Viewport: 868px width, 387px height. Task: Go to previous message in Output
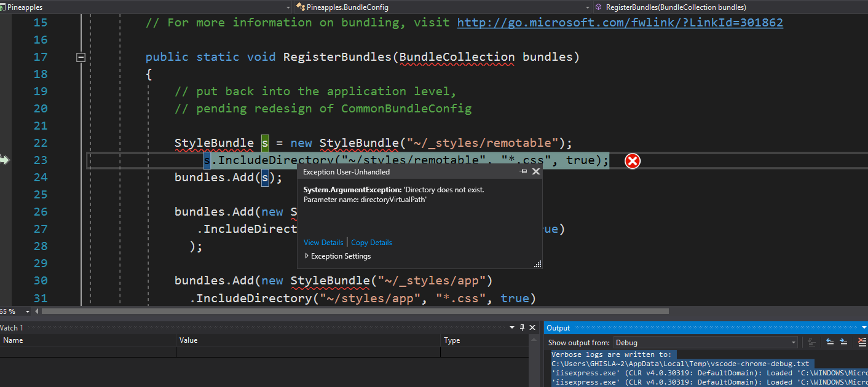tap(830, 342)
